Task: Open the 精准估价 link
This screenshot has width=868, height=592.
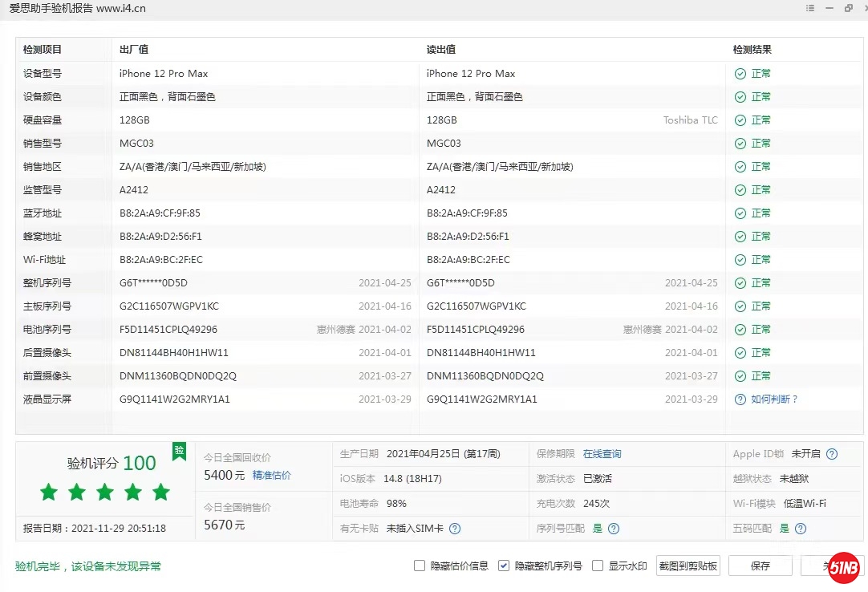Action: pyautogui.click(x=272, y=476)
